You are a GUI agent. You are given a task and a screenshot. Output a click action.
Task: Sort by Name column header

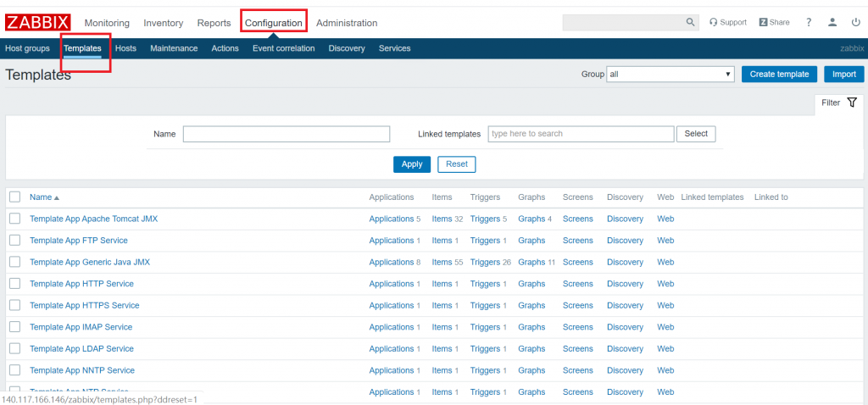(x=44, y=197)
